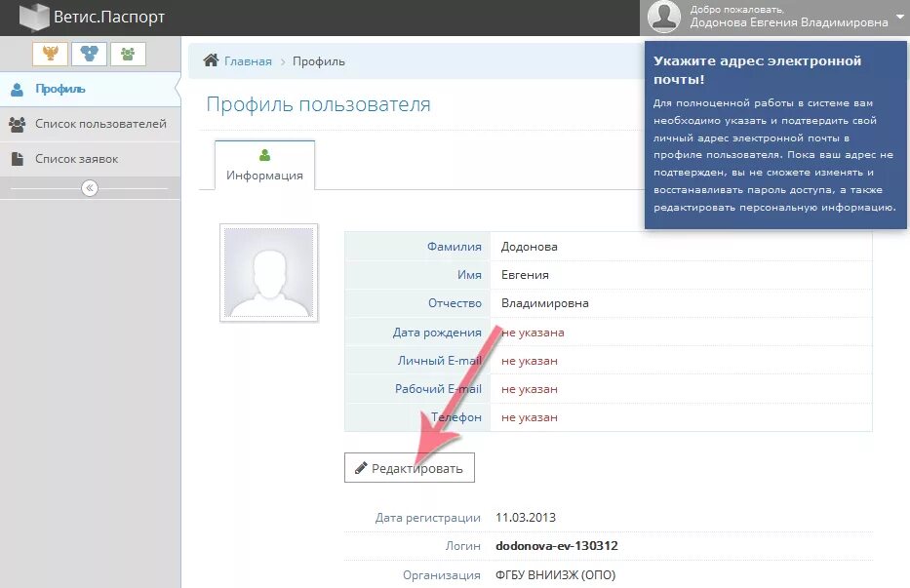Click the Редактировать button
The image size is (910, 588).
point(409,468)
